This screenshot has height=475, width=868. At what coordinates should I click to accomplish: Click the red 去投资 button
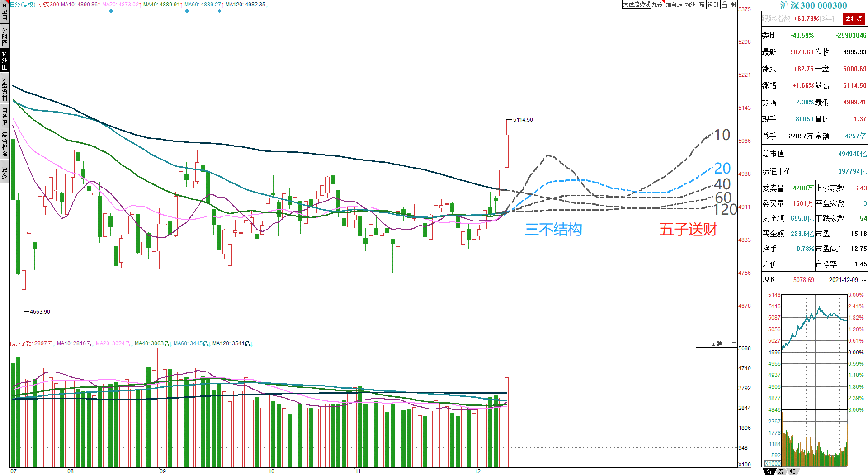coord(854,19)
